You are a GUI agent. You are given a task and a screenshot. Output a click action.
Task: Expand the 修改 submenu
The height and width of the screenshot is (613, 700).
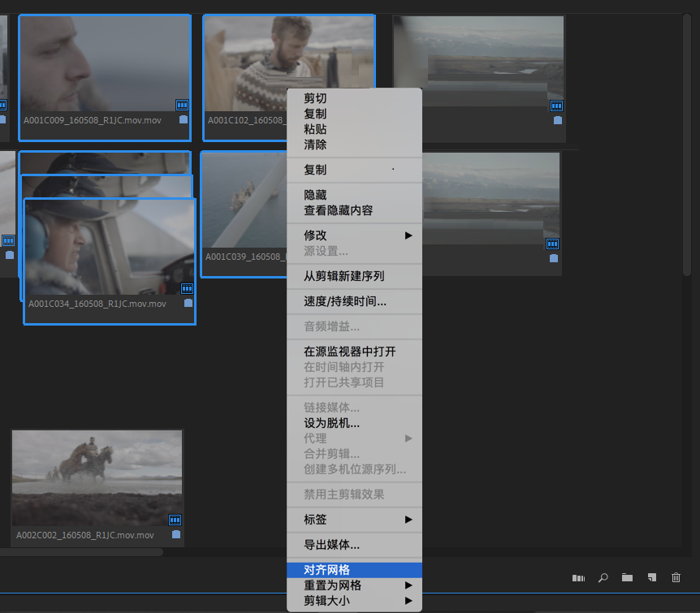tap(354, 235)
